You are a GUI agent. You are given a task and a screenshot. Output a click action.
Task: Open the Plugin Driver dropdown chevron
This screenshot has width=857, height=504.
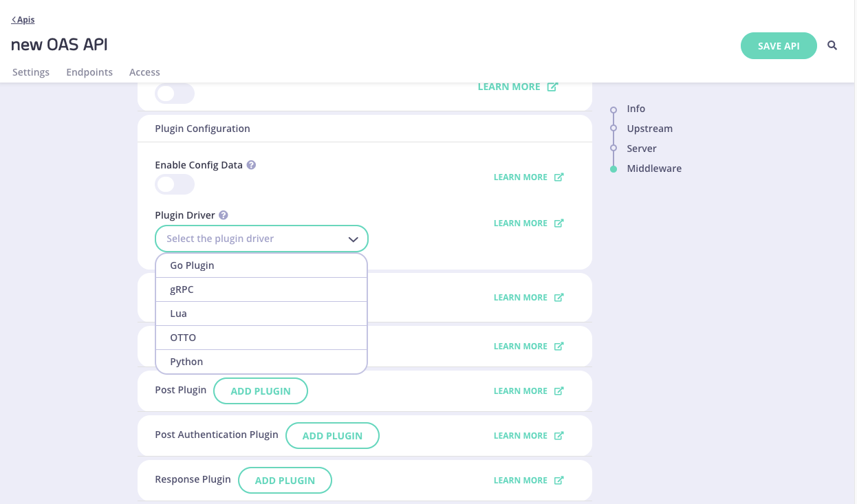pyautogui.click(x=354, y=239)
